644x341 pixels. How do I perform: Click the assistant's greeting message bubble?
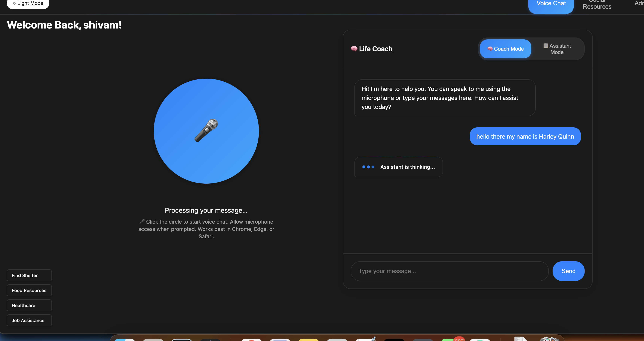tap(444, 98)
